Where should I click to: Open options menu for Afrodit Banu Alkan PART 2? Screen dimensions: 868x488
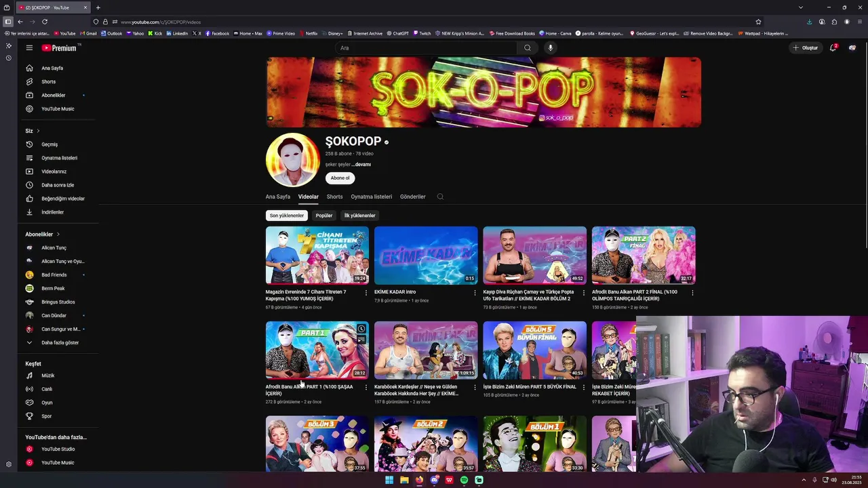692,293
